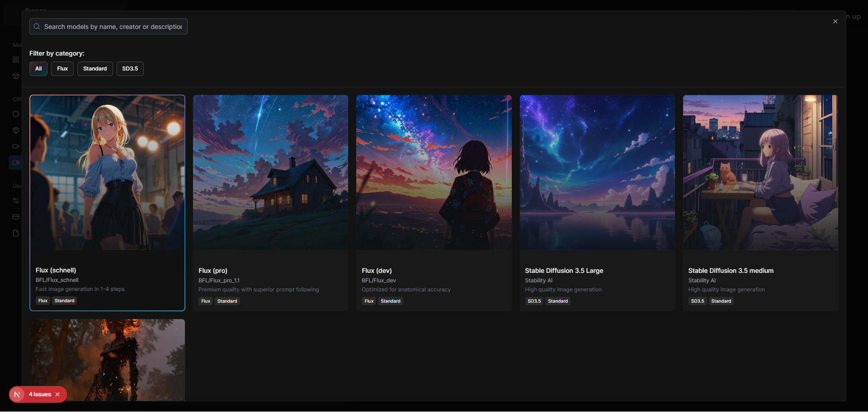Viewport: 868px width, 412px height.
Task: Open the 4 Issues indicator
Action: point(40,394)
